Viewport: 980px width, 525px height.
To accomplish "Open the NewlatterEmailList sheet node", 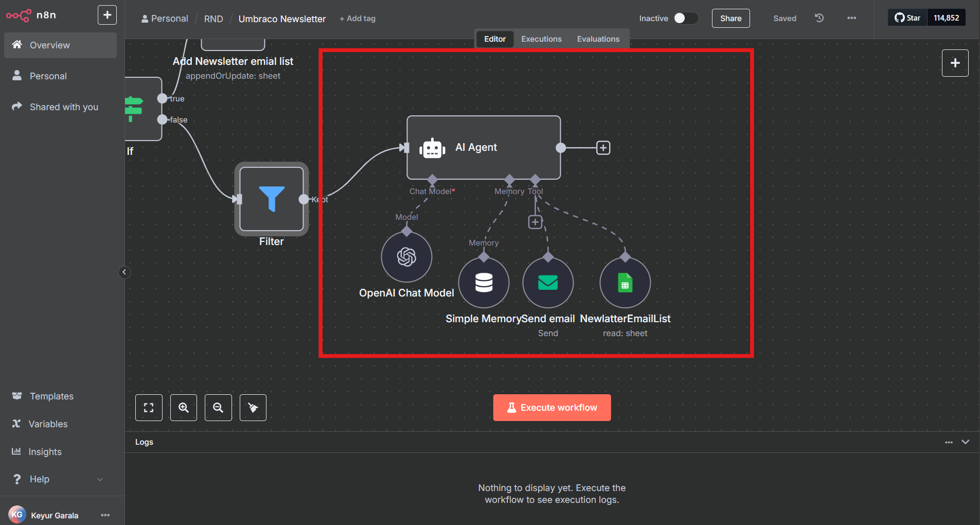I will [625, 282].
